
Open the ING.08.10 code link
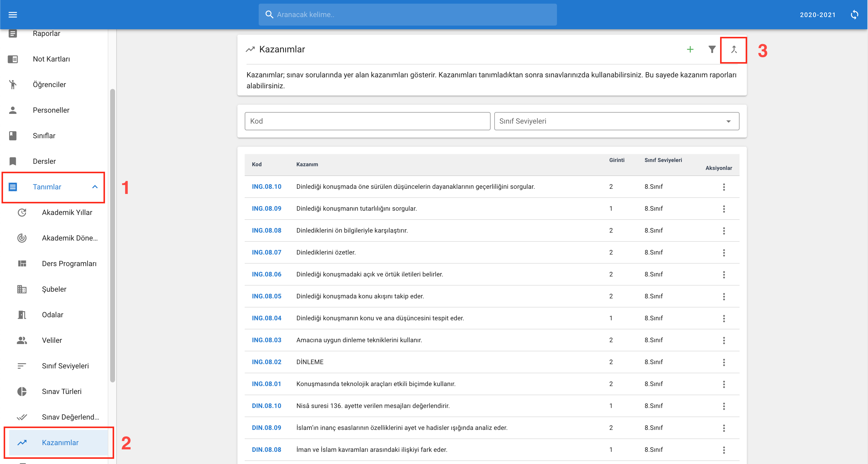click(x=266, y=187)
